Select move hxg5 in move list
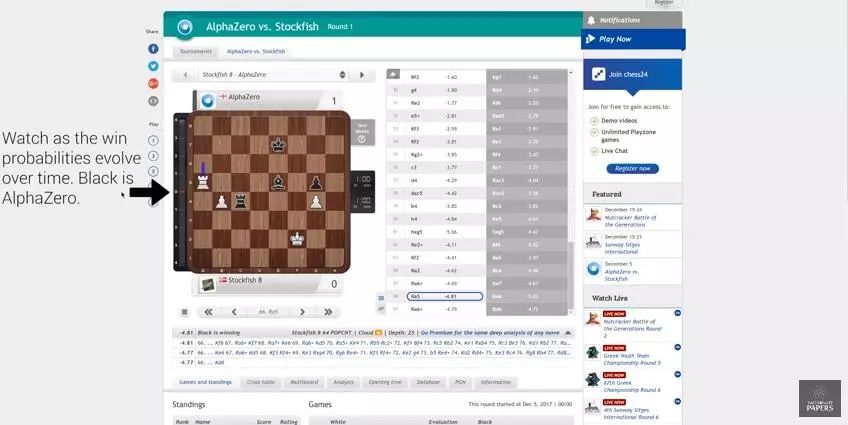The image size is (848, 425). point(416,232)
